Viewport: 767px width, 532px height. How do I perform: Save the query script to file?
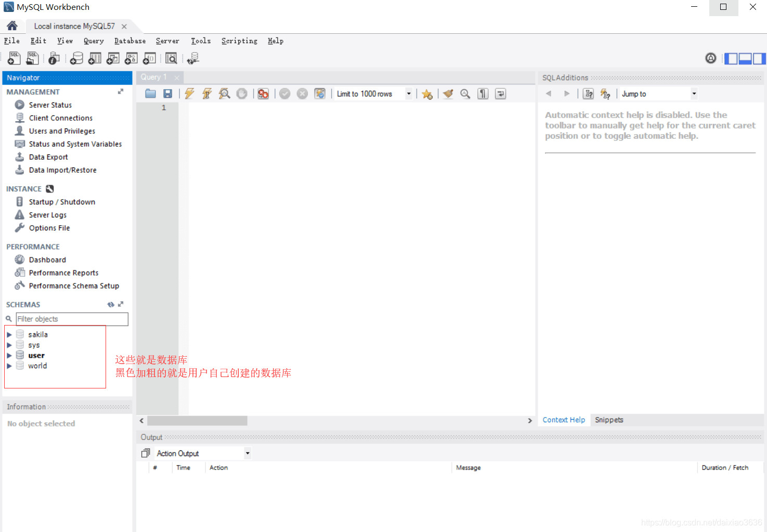tap(167, 94)
